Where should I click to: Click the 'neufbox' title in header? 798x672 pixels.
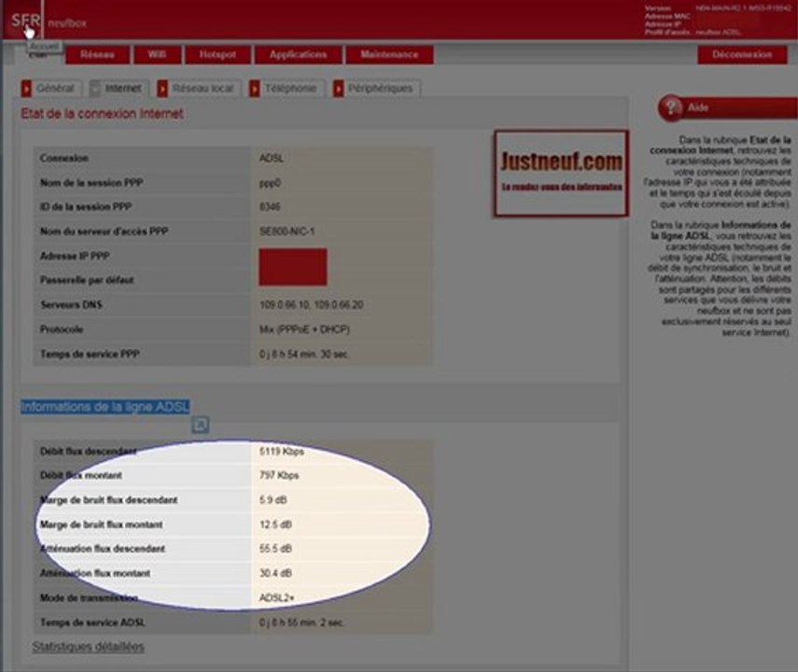coord(67,23)
